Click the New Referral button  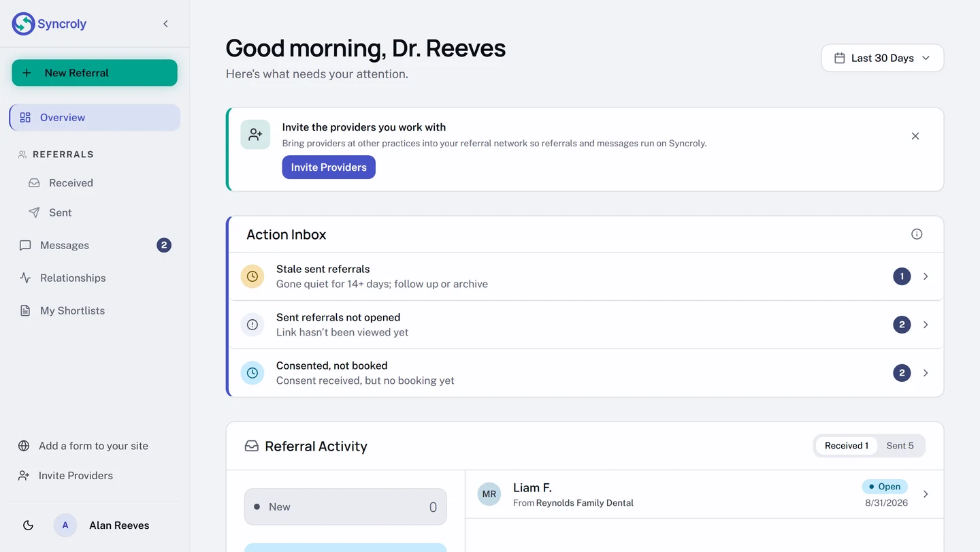pos(95,73)
